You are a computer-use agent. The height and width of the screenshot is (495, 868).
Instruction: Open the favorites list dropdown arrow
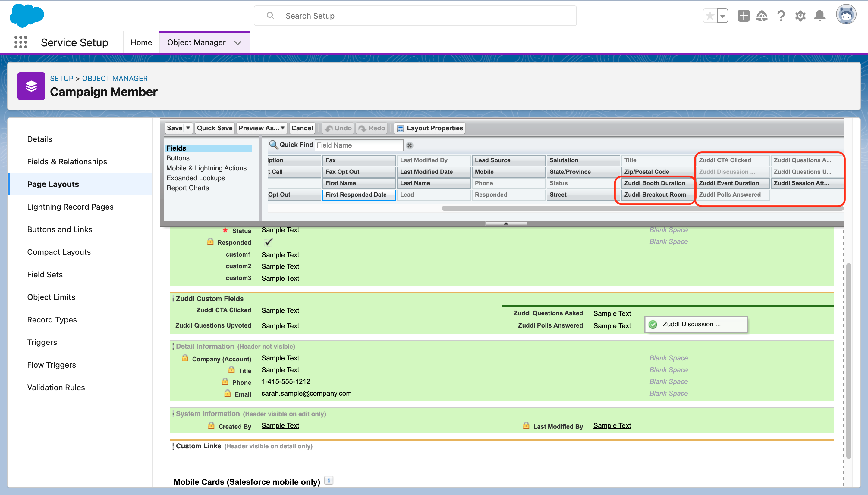[x=722, y=16]
